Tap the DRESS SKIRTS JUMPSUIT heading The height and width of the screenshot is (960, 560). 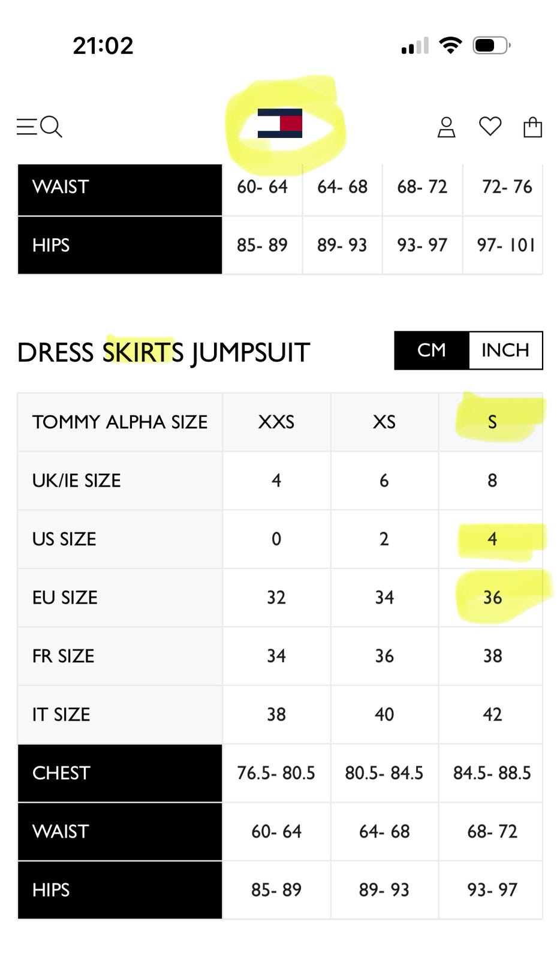[x=164, y=352]
